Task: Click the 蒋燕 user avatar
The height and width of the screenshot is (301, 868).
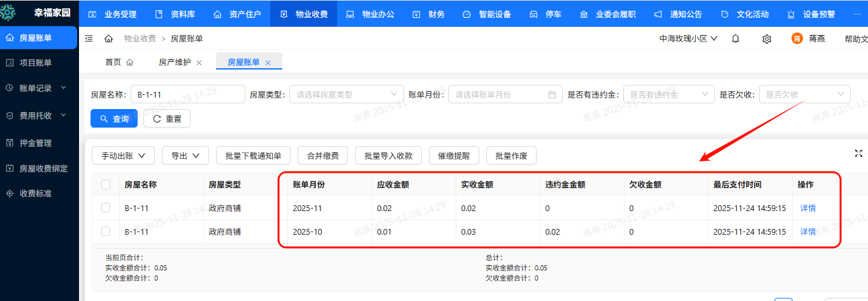Action: (x=797, y=38)
